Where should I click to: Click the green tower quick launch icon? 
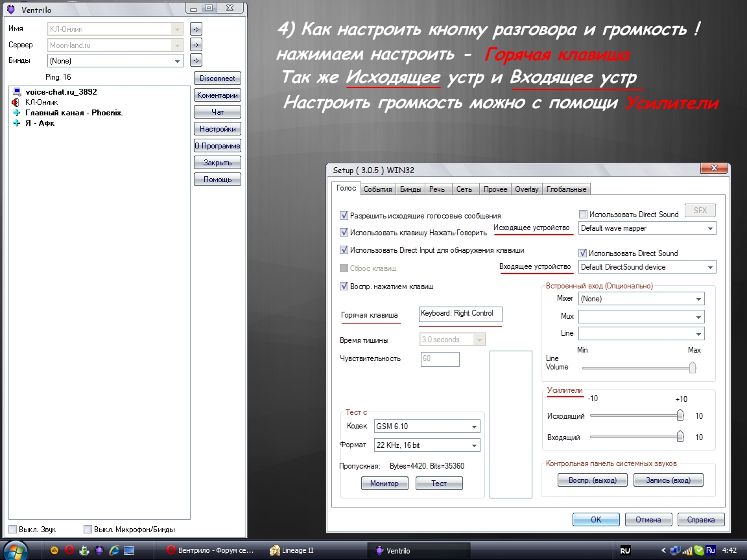tap(84, 550)
